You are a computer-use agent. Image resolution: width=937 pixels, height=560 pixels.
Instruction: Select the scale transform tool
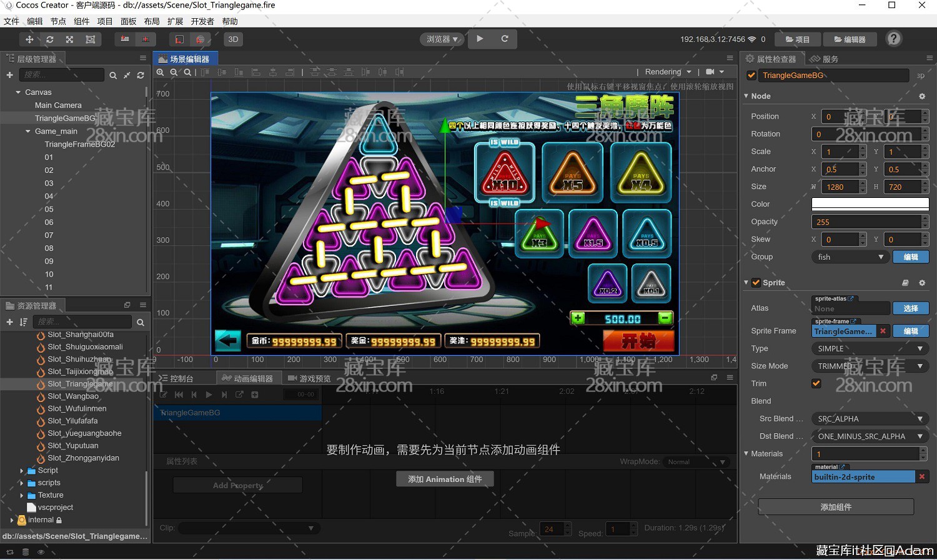click(x=70, y=39)
